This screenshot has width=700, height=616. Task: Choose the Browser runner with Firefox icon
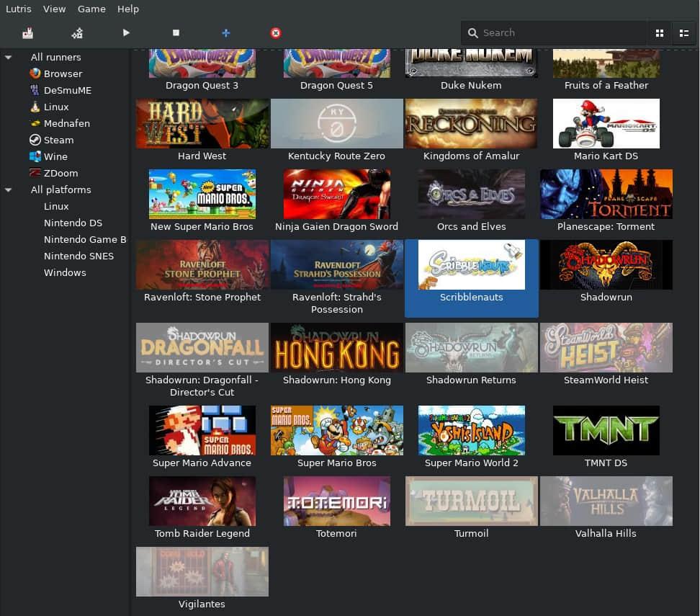(63, 73)
